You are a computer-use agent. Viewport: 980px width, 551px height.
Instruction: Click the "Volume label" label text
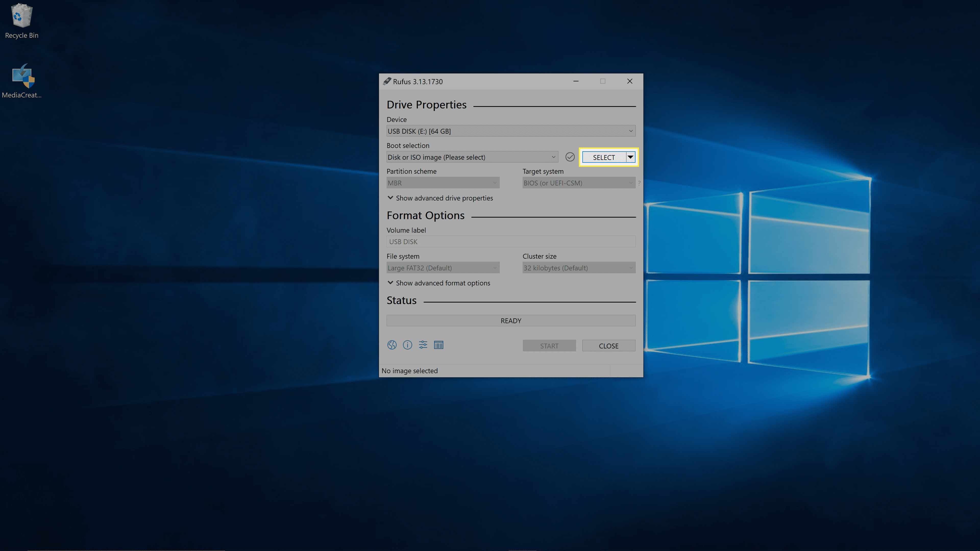[x=406, y=230]
